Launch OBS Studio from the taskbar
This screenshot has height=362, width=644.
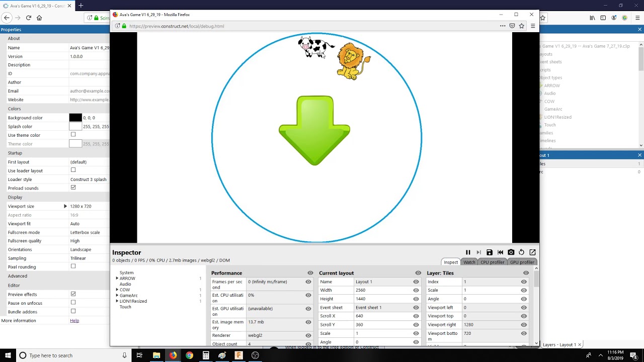(255, 355)
